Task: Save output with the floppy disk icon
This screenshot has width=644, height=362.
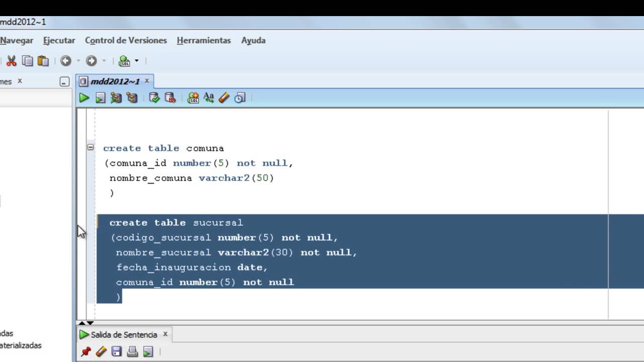Action: [116, 351]
